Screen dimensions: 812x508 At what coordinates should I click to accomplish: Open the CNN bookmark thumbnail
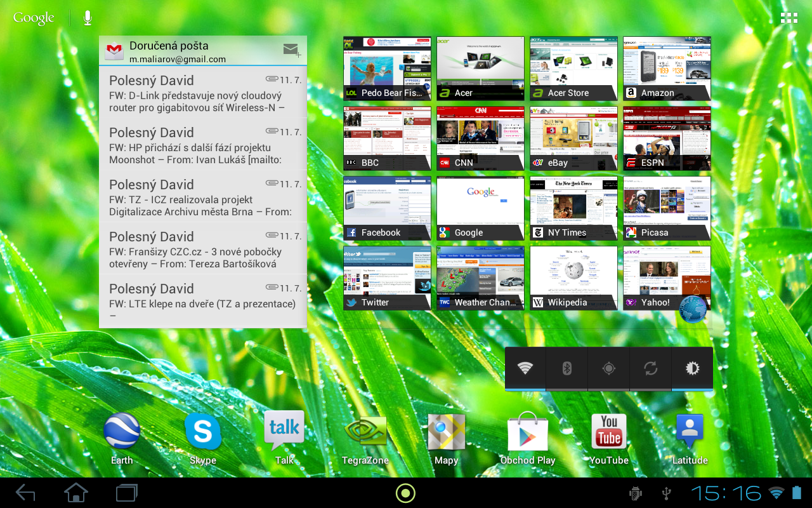coord(480,133)
